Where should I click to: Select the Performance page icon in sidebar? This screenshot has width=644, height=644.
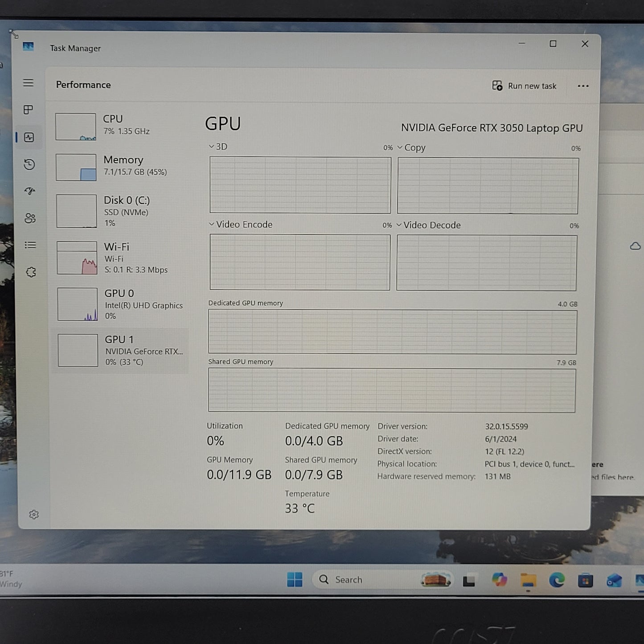click(x=29, y=137)
